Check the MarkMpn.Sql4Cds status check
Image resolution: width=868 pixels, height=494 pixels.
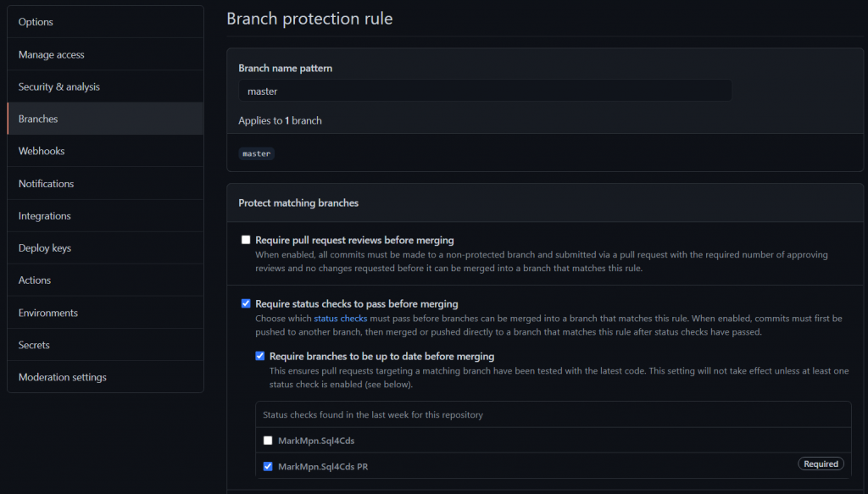coord(268,441)
